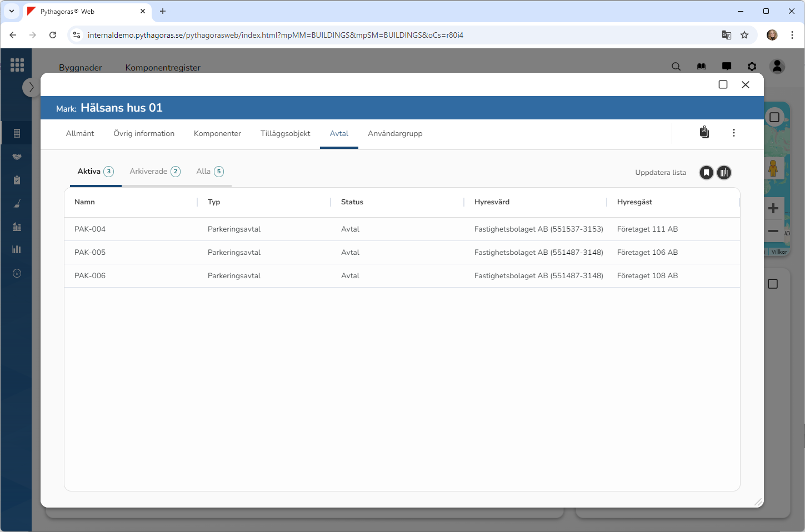Open the column settings icon
The image size is (805, 532).
coord(724,173)
